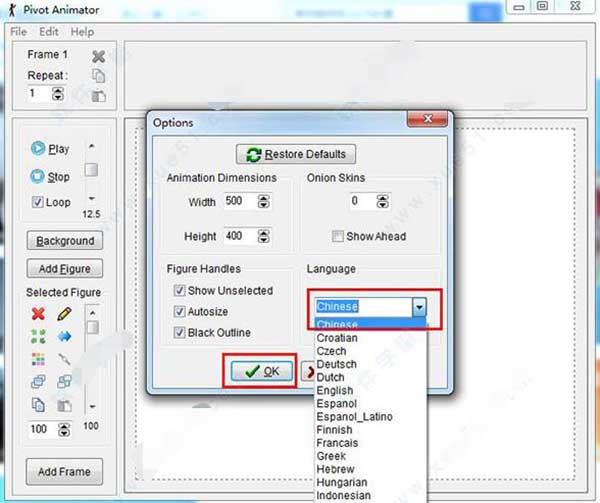Decrease Height with the down arrow
This screenshot has width=600, height=503.
264,239
